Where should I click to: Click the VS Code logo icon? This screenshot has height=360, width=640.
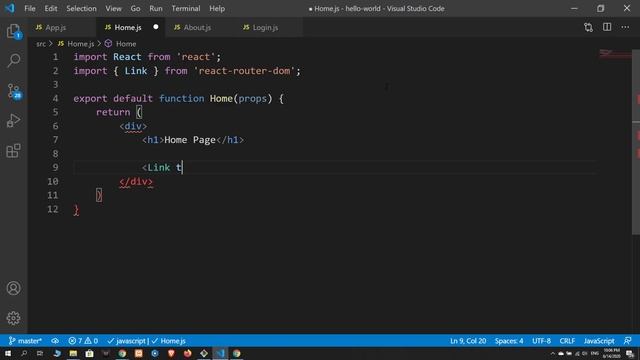10,8
